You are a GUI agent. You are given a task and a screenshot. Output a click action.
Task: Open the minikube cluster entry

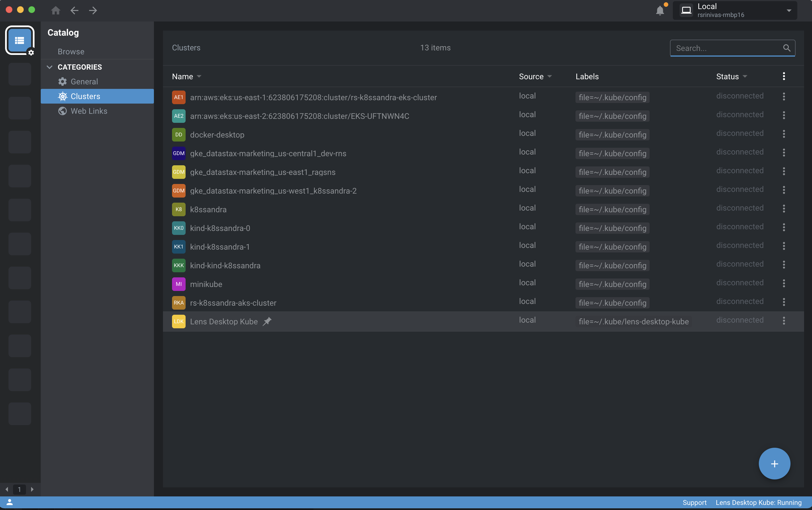206,284
